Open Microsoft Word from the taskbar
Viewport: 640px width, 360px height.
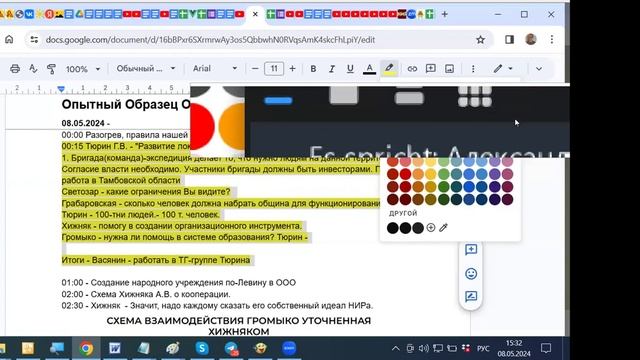pyautogui.click(x=115, y=348)
